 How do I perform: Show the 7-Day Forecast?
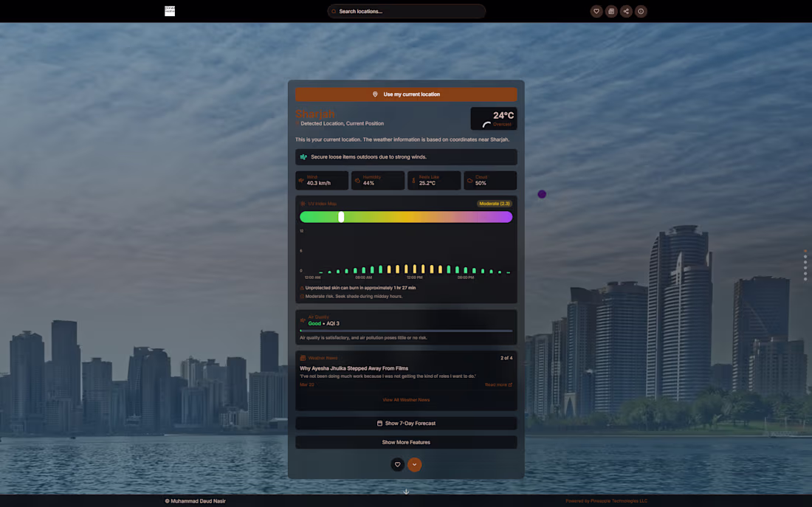tap(406, 423)
